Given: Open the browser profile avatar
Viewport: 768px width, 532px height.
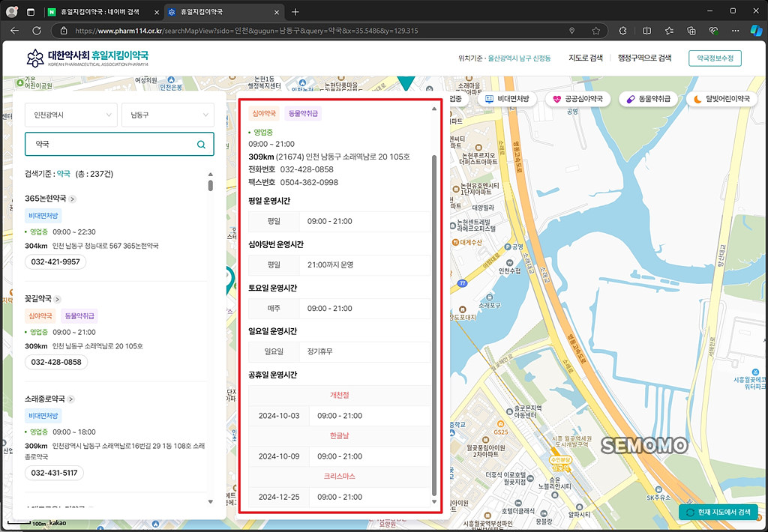Looking at the screenshot, I should [12, 12].
